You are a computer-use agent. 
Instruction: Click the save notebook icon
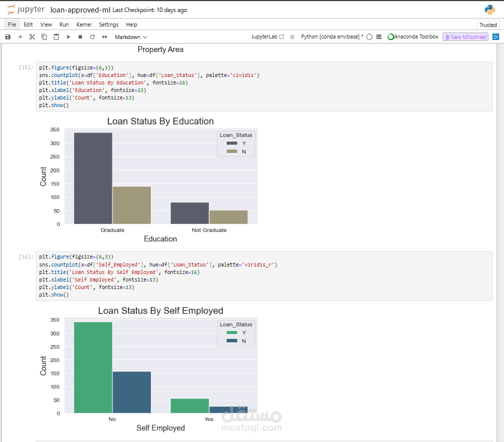click(7, 37)
